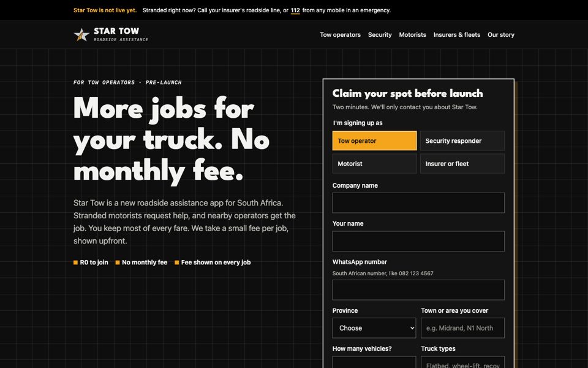Click the 'Two minutes. We'll only contact you' subtext

(x=405, y=107)
